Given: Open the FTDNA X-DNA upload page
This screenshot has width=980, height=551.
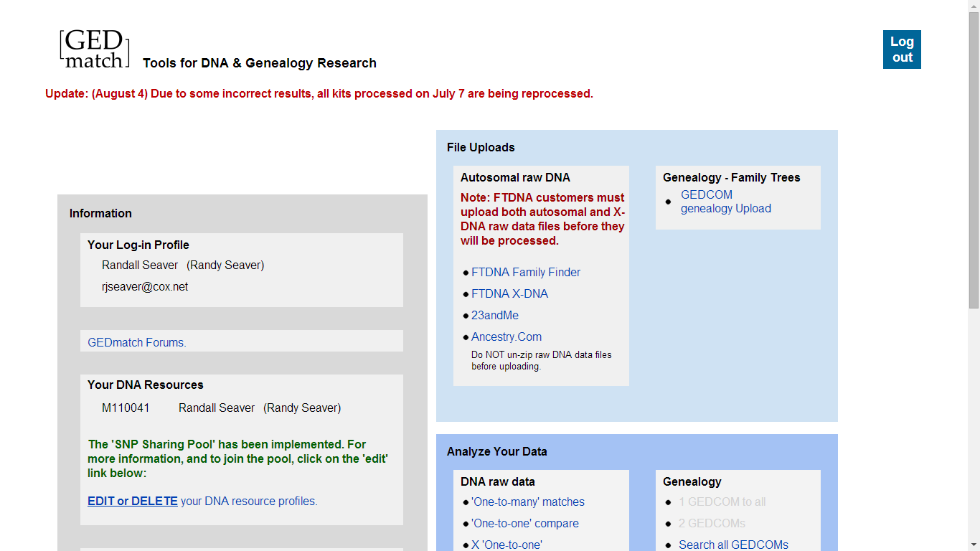Looking at the screenshot, I should (x=509, y=293).
